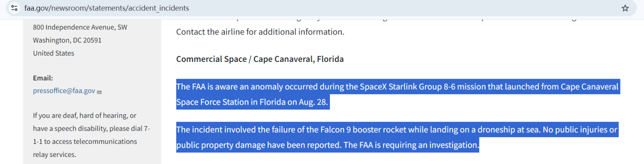Image resolution: width=644 pixels, height=164 pixels.
Task: Open the pressoffice@faa.gov email link
Action: 64,91
